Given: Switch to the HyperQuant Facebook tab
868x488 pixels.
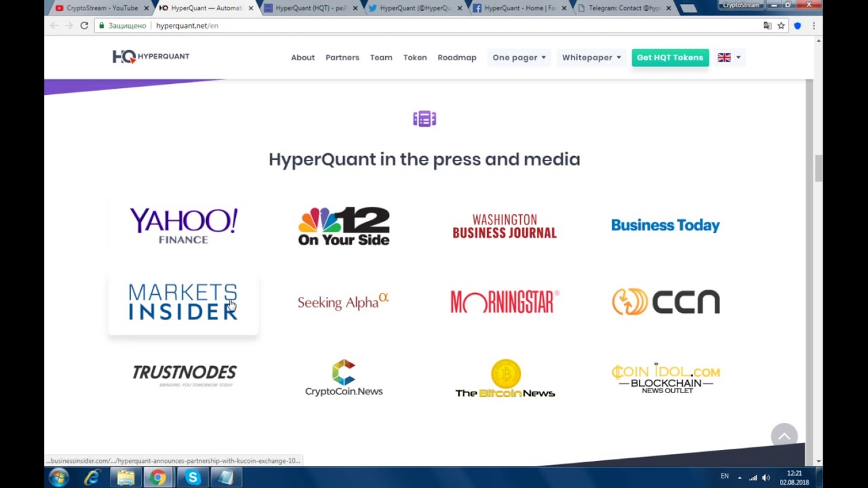Looking at the screenshot, I should [x=519, y=8].
